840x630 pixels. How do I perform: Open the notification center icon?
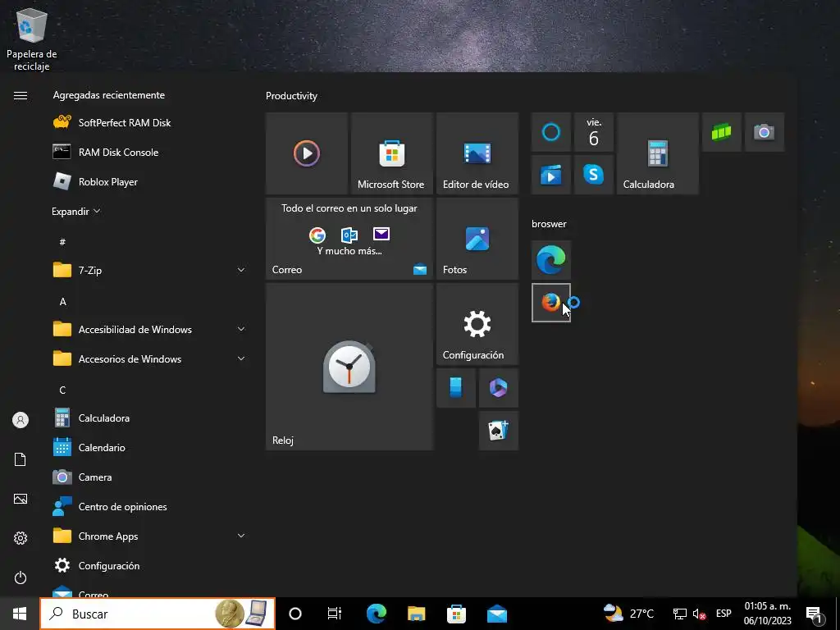[x=814, y=614]
